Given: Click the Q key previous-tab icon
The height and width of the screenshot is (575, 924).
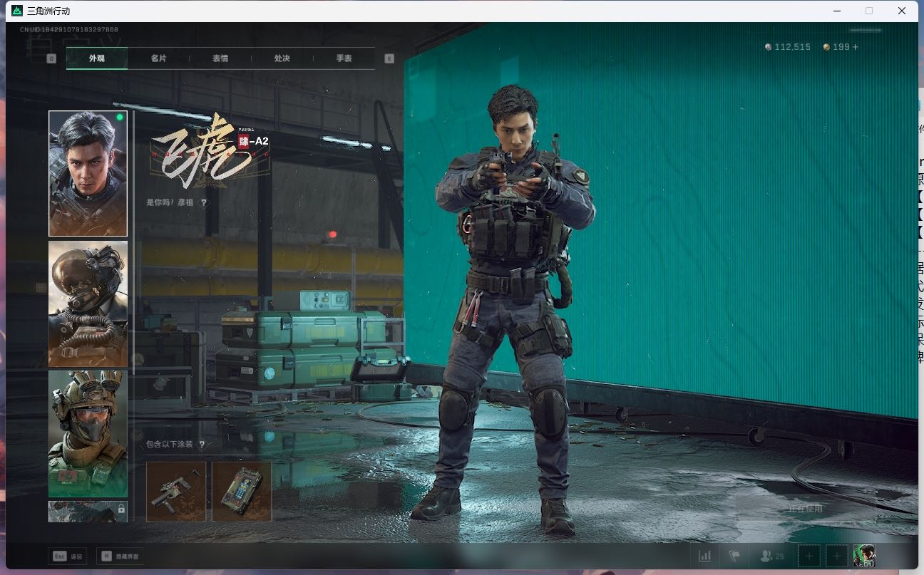Looking at the screenshot, I should [x=51, y=58].
